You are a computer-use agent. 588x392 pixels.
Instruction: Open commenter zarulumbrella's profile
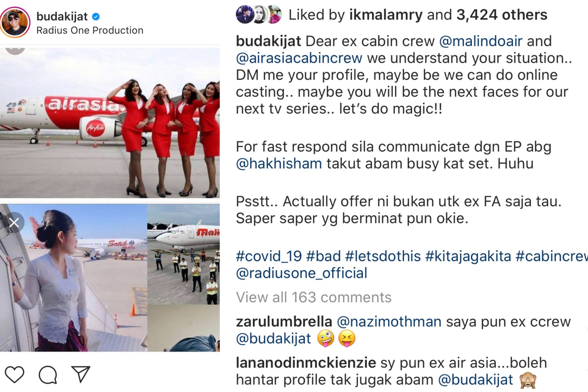(x=284, y=322)
